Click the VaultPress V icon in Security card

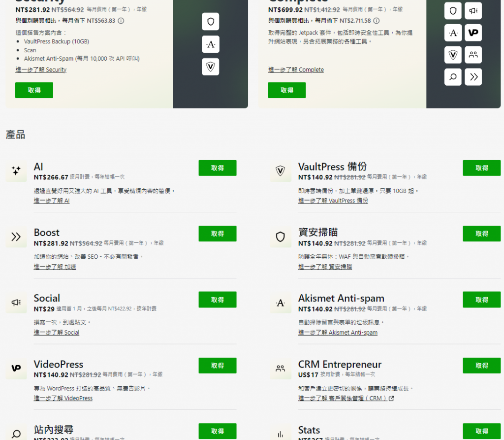pos(211,67)
